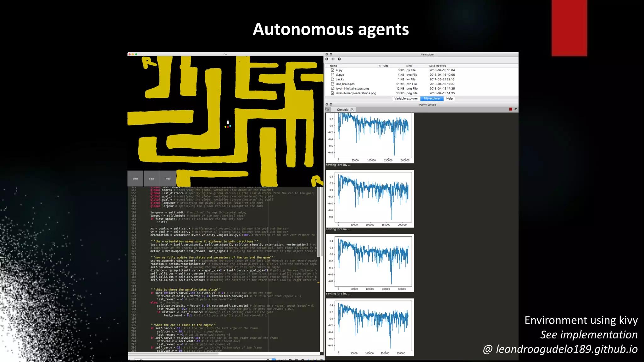
Task: Click the back arrow in File explorer
Action: (x=327, y=59)
